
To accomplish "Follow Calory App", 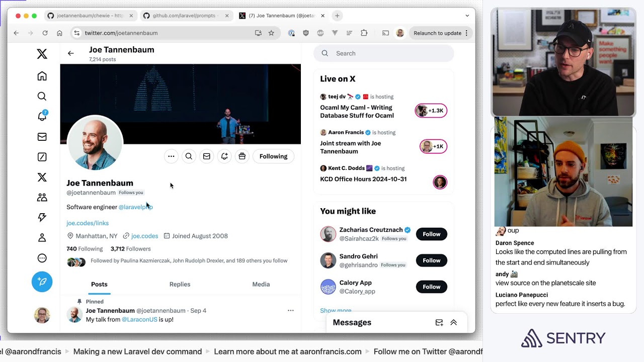I will (x=432, y=287).
